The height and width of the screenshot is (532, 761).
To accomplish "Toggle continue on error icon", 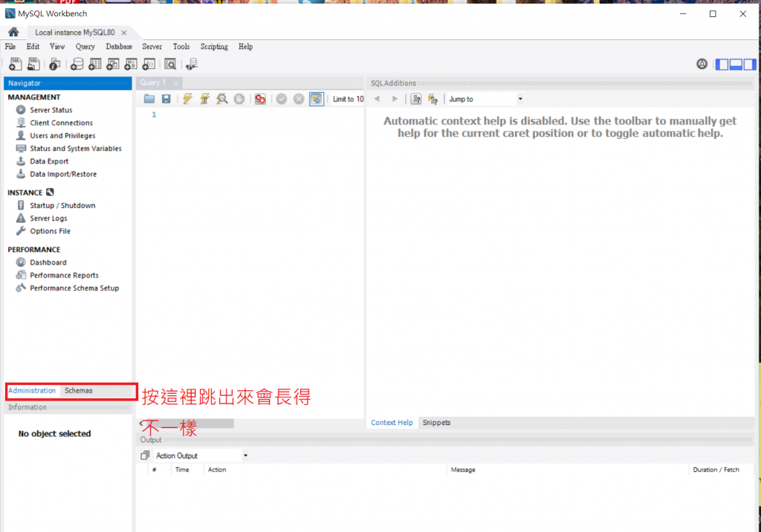I will click(x=261, y=99).
